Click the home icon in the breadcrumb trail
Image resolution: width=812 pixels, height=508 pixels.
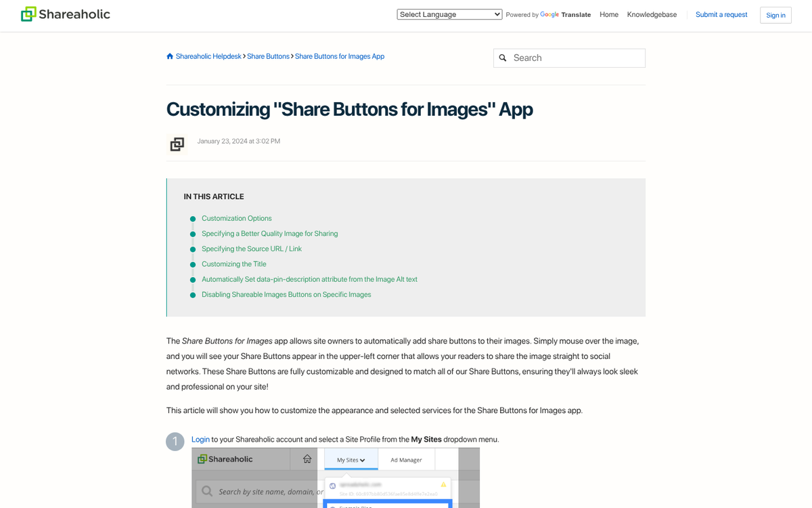(x=169, y=56)
